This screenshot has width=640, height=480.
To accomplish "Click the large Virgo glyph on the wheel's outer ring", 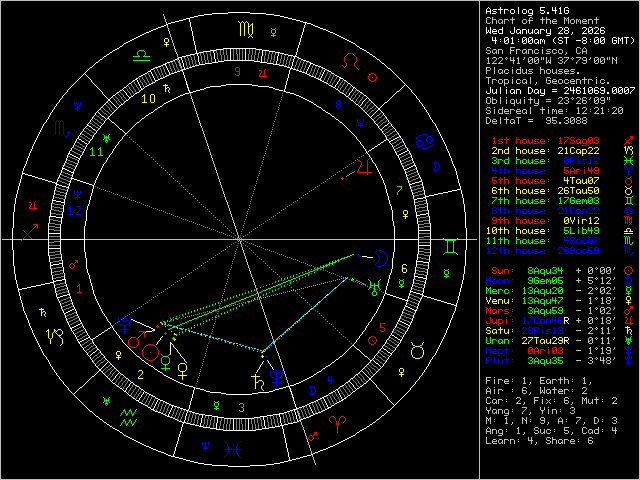I will pos(246,30).
